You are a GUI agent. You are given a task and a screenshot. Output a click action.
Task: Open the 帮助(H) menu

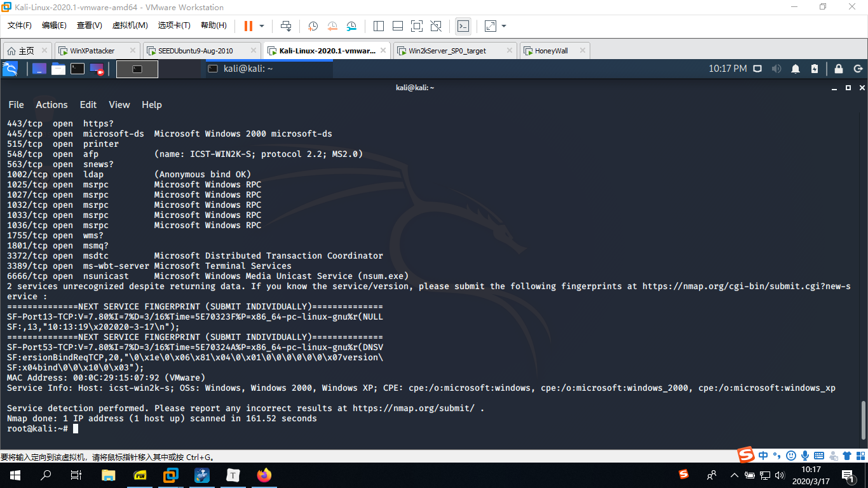click(214, 25)
